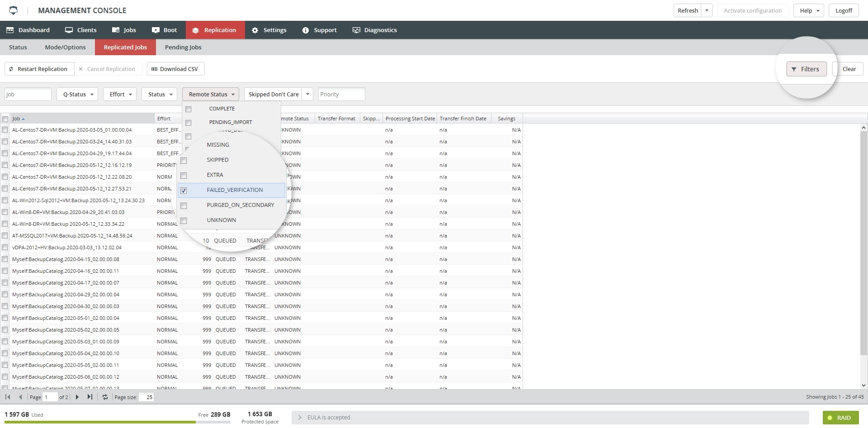This screenshot has height=428, width=868.
Task: Click the application logo icon
Action: pos(14,10)
